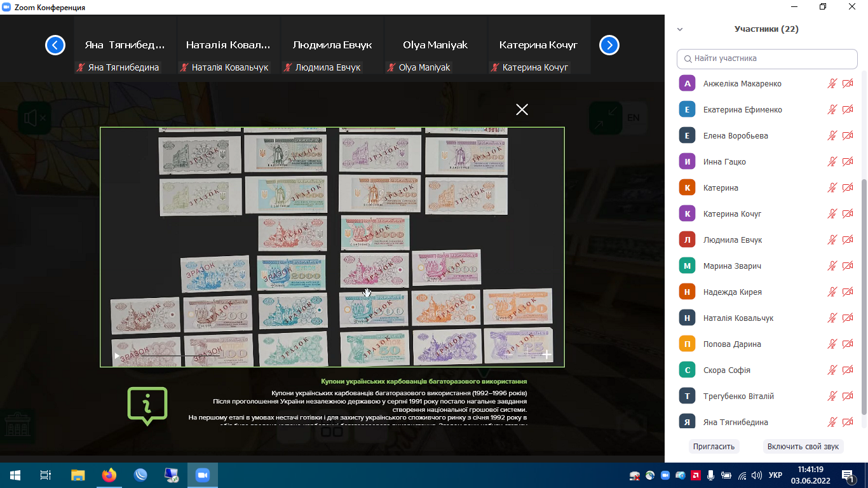868x488 pixels.
Task: Open system volume icon in tray
Action: (x=756, y=475)
